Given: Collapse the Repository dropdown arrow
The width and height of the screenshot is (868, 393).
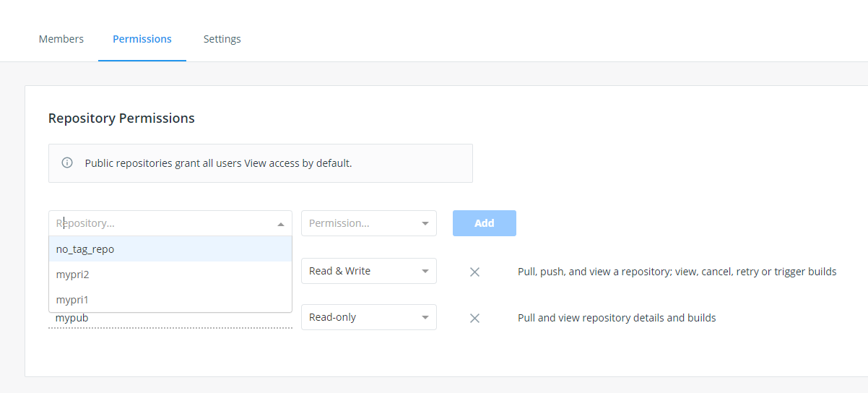Looking at the screenshot, I should (x=281, y=224).
